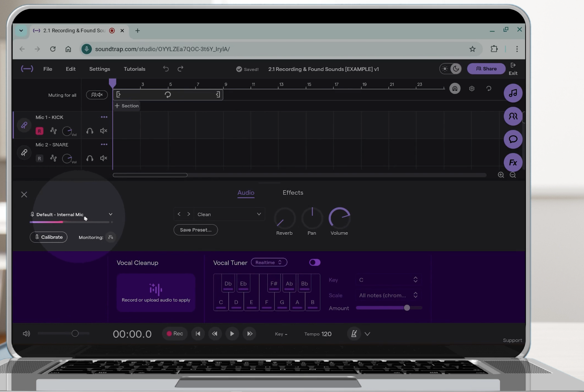This screenshot has width=584, height=392.
Task: Solo Mic 2 - SNARE with headphones
Action: coord(90,158)
